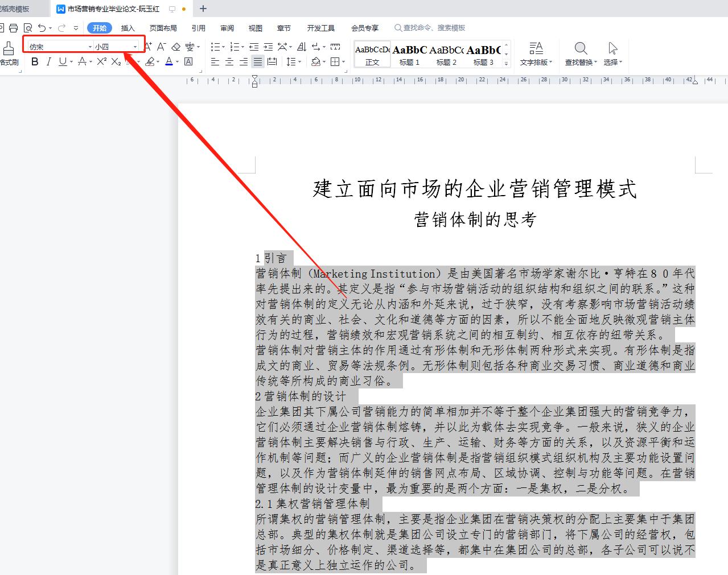Toggle italic formatting
Image resolution: width=728 pixels, height=575 pixels.
(x=49, y=61)
